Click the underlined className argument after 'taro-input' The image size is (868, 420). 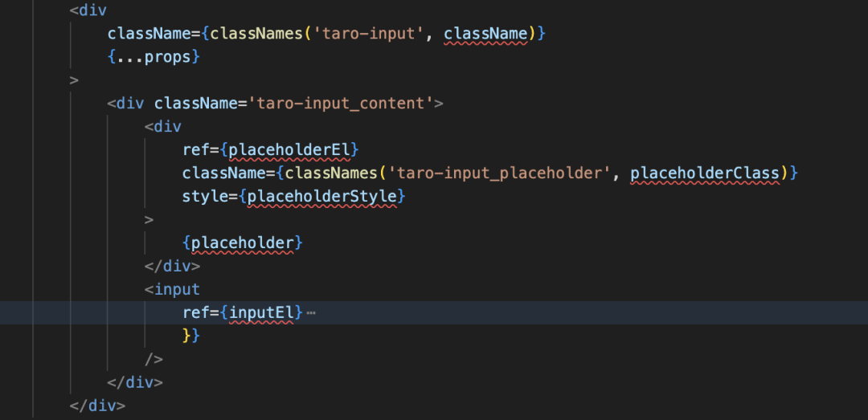point(487,34)
